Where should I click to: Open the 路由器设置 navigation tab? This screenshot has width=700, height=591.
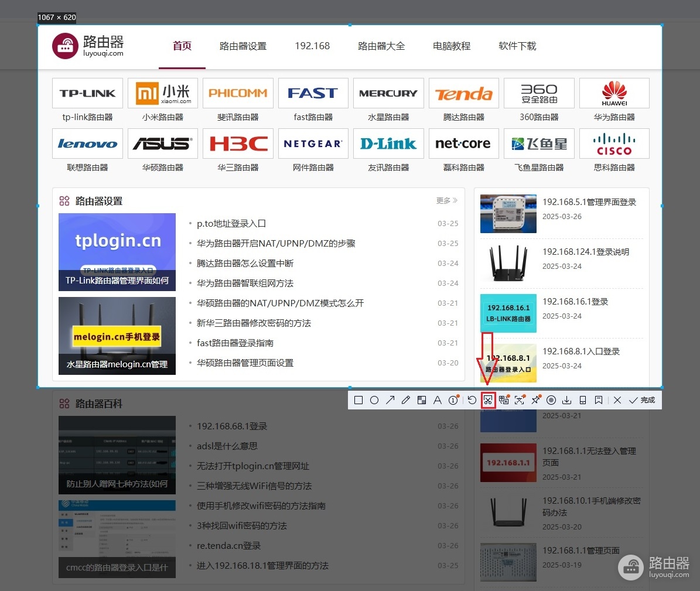coord(243,46)
